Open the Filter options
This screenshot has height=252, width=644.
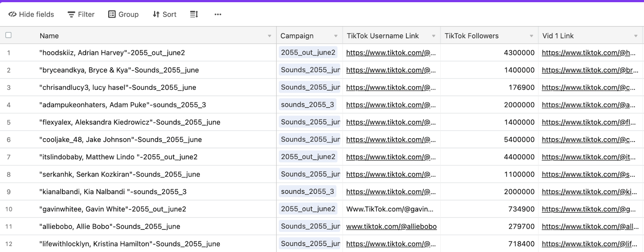pos(81,14)
